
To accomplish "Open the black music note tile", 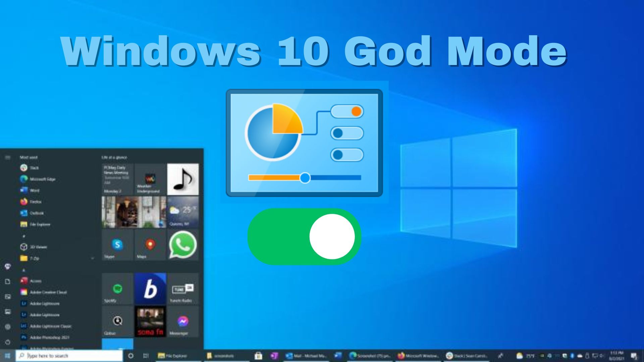I will 183,179.
